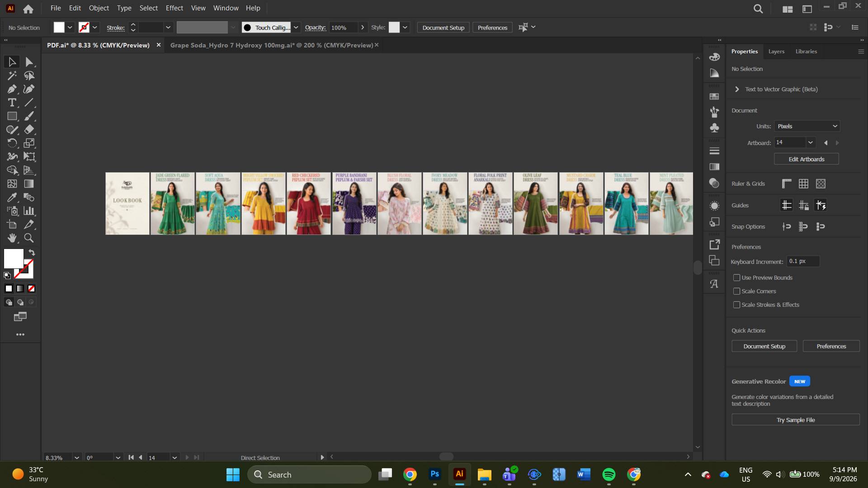This screenshot has width=868, height=488.
Task: Click the Edit Artboards button
Action: tap(807, 159)
